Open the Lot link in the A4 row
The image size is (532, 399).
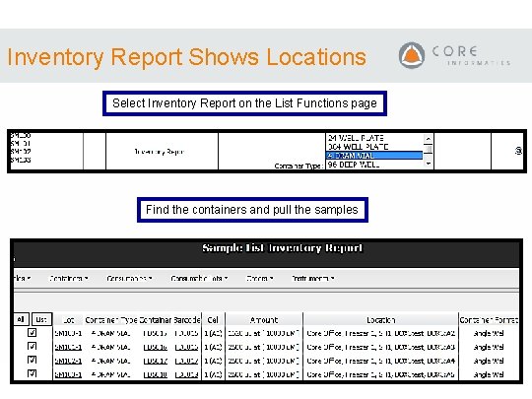click(x=68, y=361)
